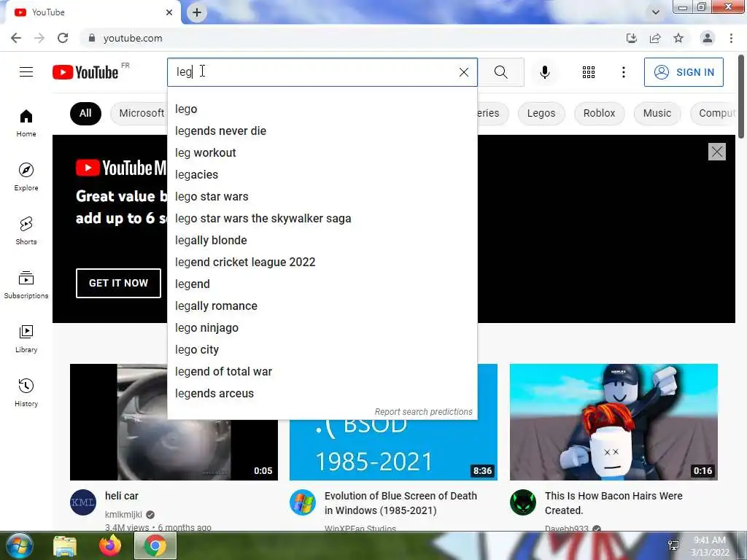
Task: Open Library in the sidebar
Action: pos(26,338)
